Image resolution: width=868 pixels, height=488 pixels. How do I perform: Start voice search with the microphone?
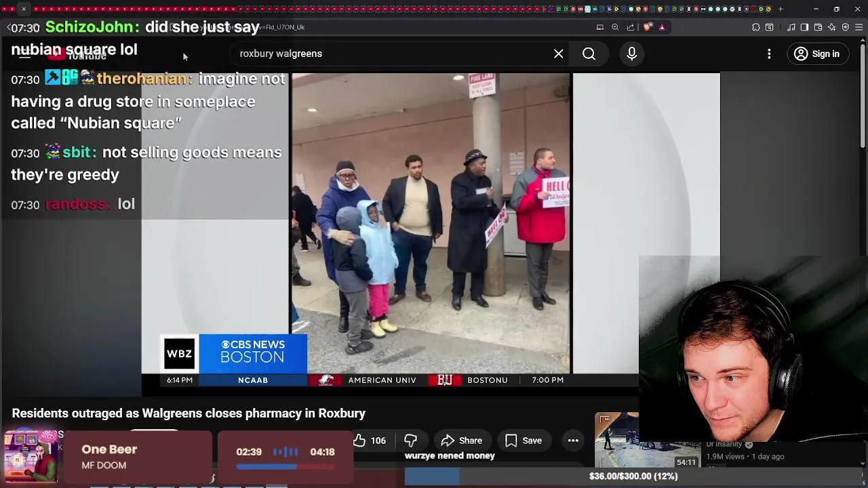[631, 54]
